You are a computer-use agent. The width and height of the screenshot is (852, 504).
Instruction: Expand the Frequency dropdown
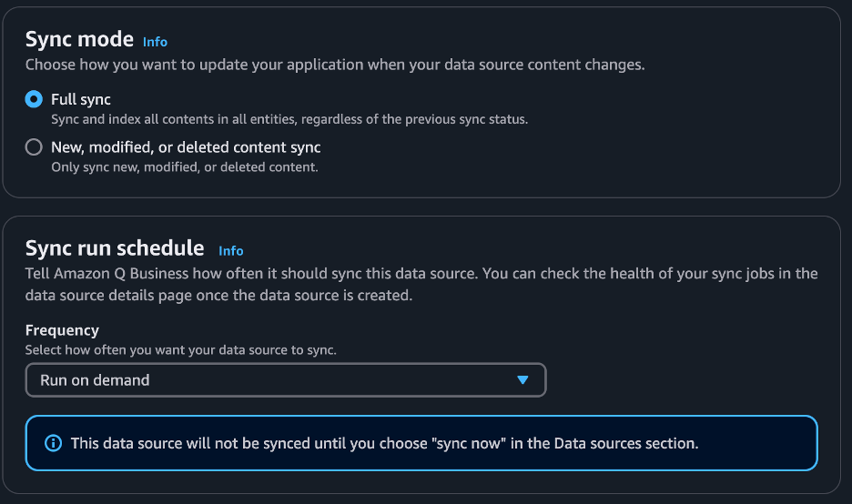(286, 380)
